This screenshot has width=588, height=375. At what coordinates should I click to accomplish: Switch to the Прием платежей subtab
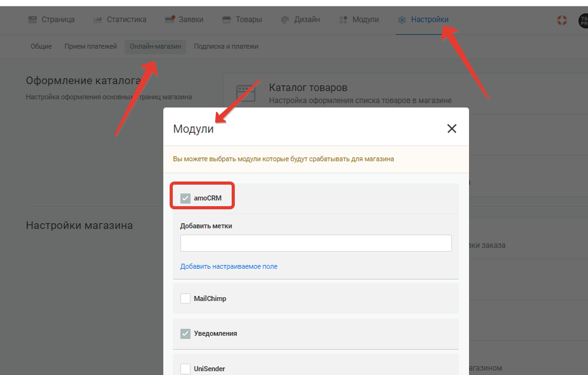click(91, 46)
